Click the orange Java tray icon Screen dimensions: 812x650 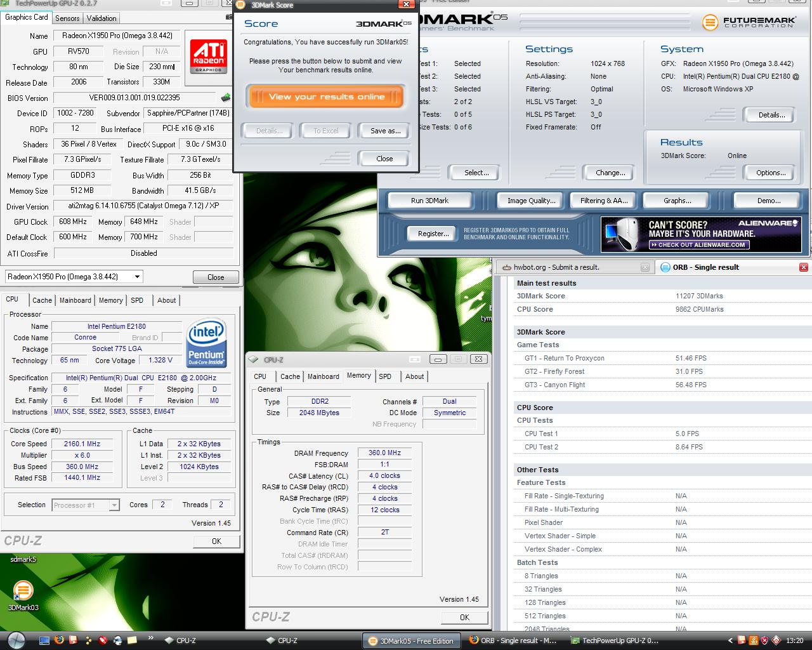coord(754,640)
